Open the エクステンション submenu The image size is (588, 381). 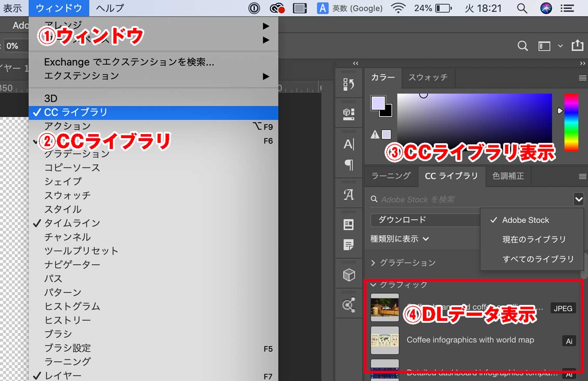click(x=153, y=76)
